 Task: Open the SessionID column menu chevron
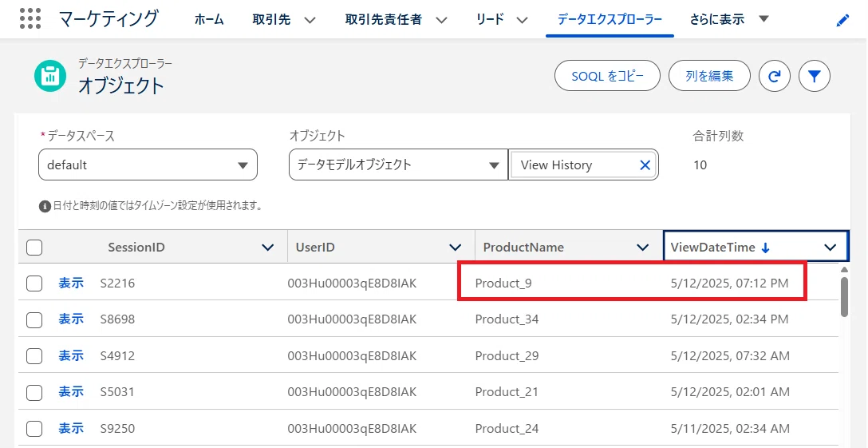click(267, 248)
